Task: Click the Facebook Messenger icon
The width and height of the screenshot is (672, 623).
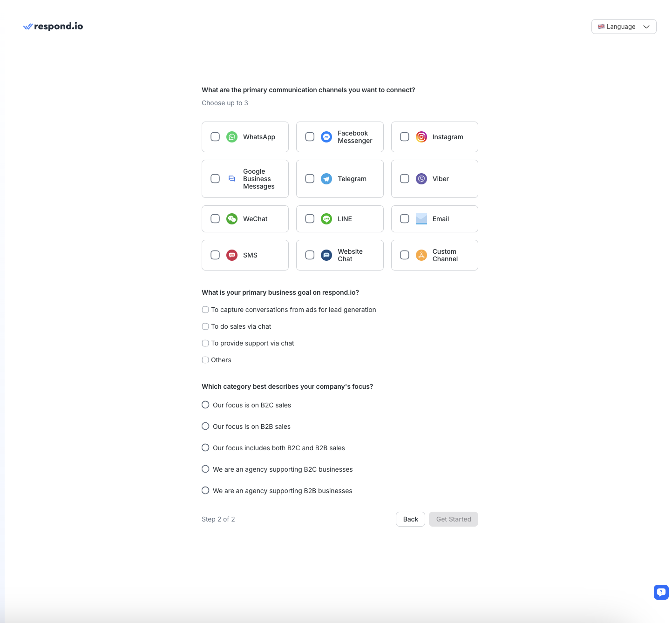Action: (326, 137)
